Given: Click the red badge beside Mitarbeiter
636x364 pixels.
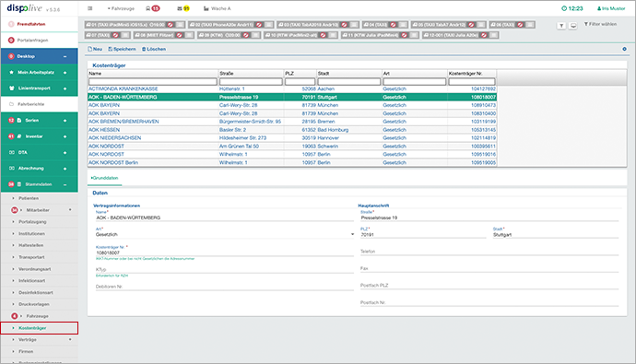Looking at the screenshot, I should [x=14, y=210].
